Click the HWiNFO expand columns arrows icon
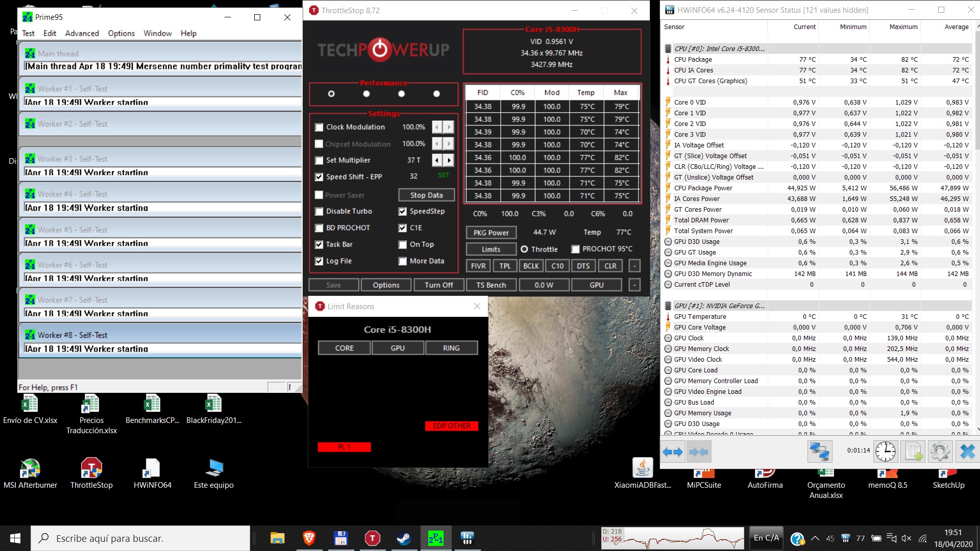The image size is (980, 551). coord(673,452)
